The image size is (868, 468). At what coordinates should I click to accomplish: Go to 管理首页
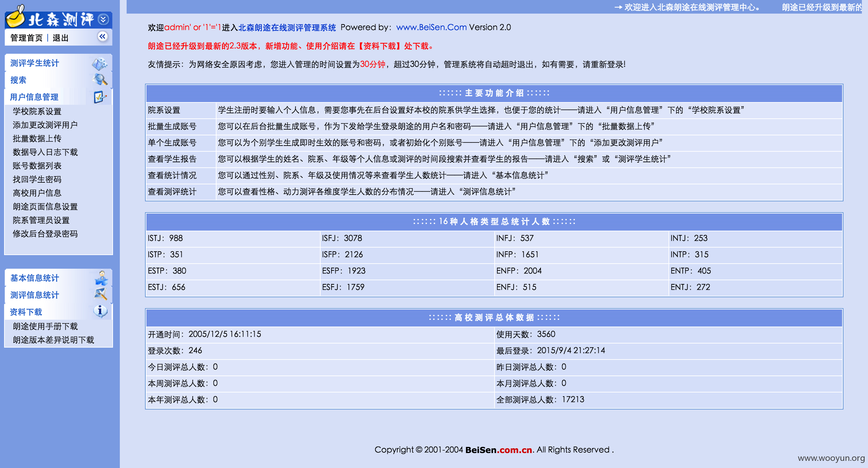point(27,38)
